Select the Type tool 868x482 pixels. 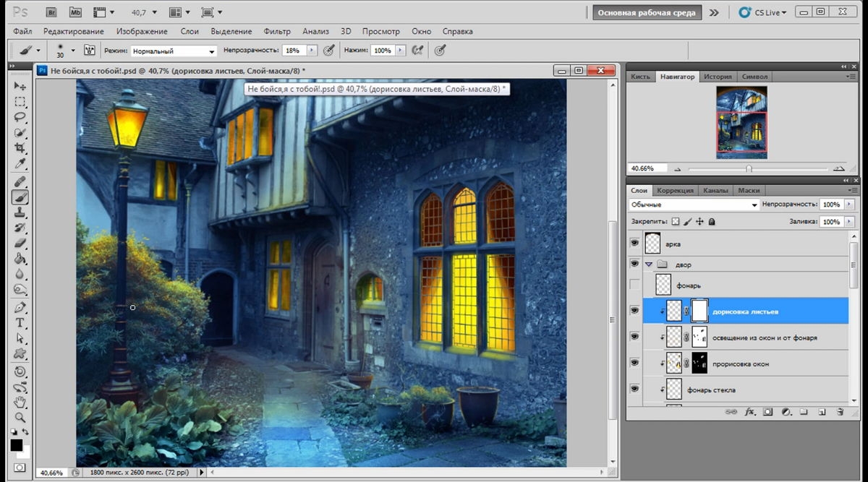tap(20, 323)
